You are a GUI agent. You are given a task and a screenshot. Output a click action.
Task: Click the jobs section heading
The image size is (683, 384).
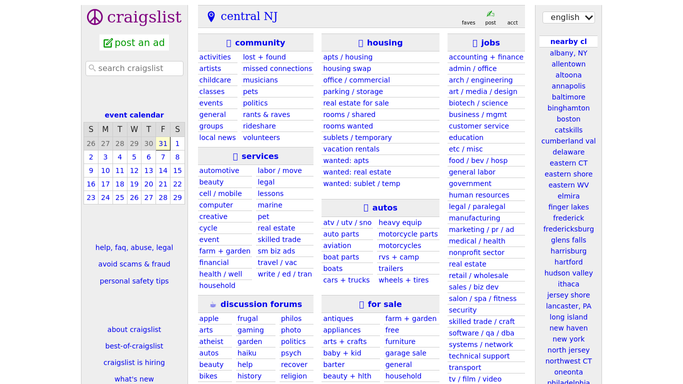click(490, 43)
